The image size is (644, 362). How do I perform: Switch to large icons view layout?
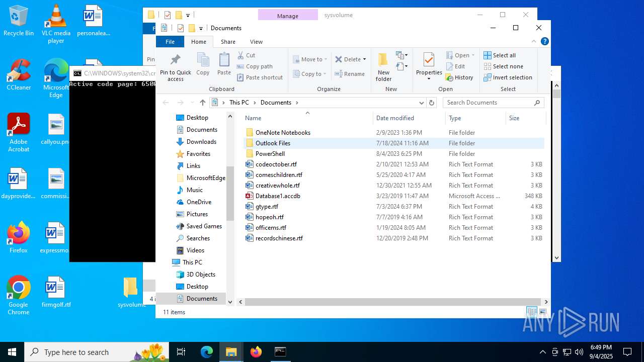[542, 312]
